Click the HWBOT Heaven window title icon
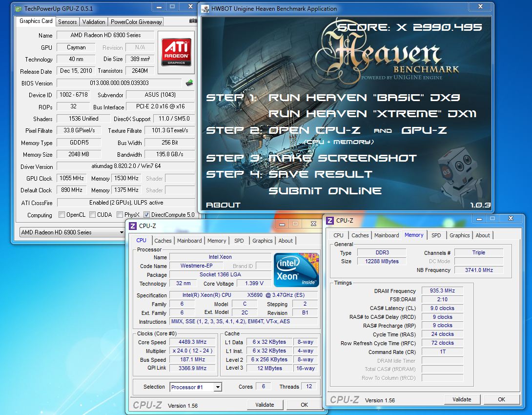 point(205,8)
